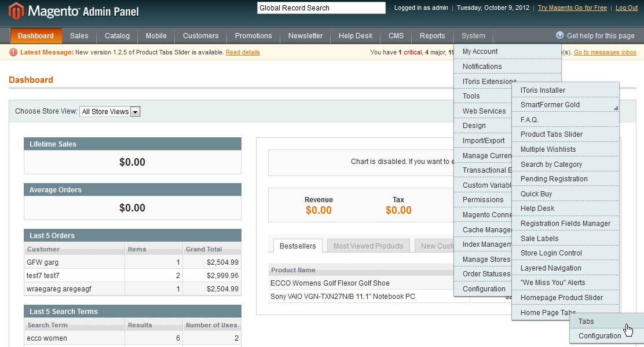644x347 pixels.
Task: Choose Pending Registration submenu item
Action: pos(565,178)
